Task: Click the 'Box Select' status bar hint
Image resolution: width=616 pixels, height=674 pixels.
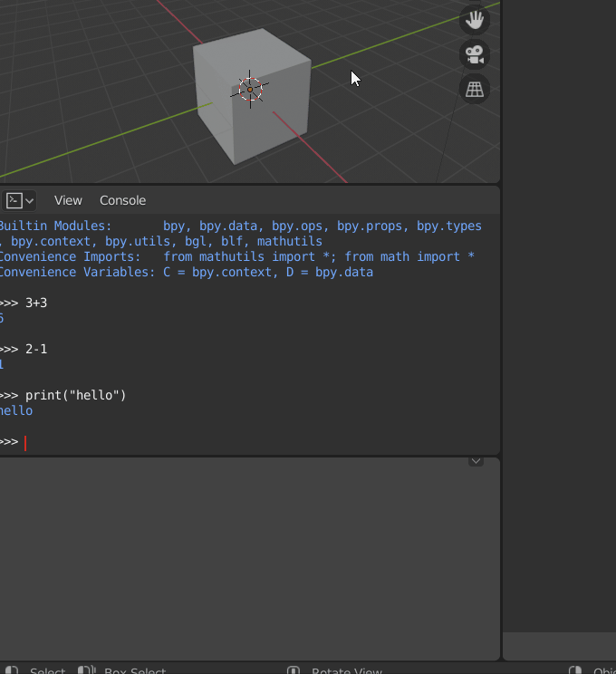Action: [135, 670]
